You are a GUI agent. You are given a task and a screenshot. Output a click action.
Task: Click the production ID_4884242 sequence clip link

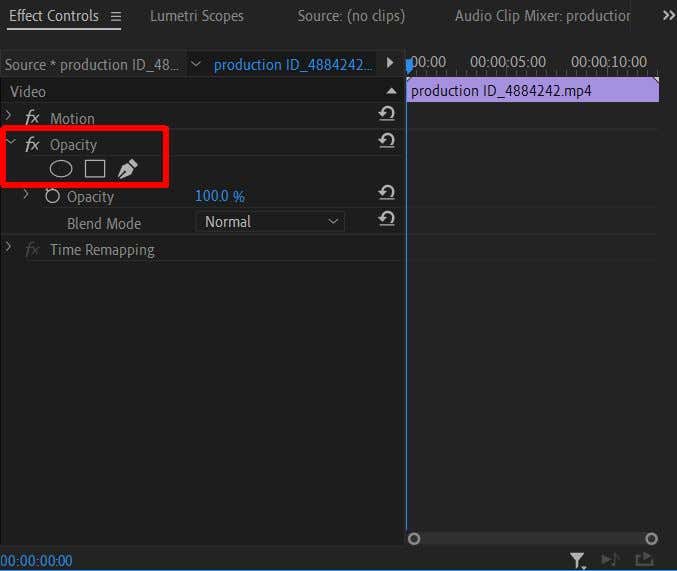[292, 64]
